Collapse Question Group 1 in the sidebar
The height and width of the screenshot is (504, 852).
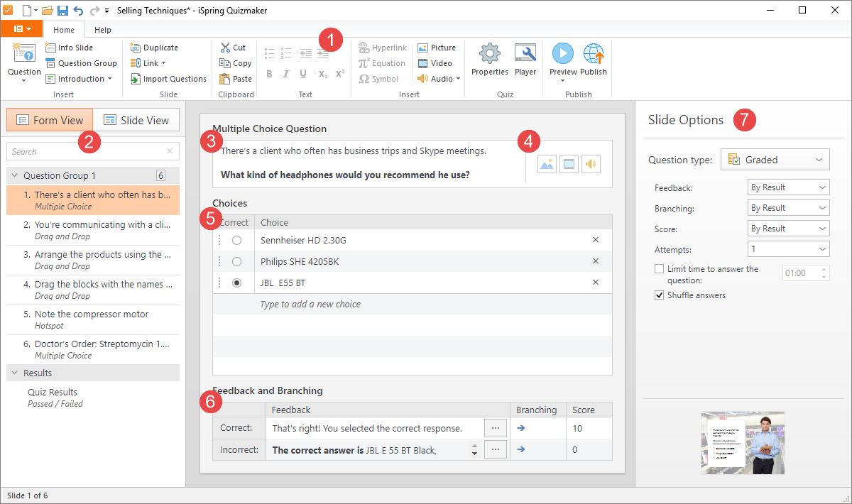pyautogui.click(x=16, y=175)
